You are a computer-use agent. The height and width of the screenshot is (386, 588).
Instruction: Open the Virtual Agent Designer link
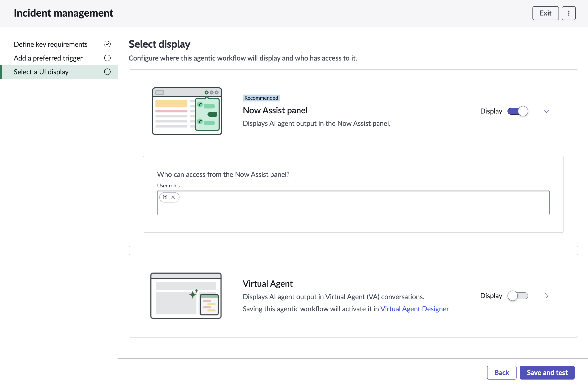(414, 309)
